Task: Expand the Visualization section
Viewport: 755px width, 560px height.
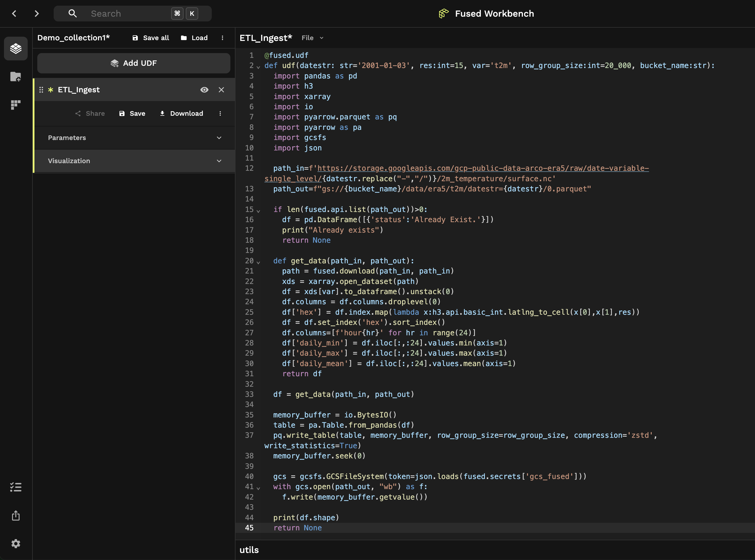Action: (x=134, y=161)
